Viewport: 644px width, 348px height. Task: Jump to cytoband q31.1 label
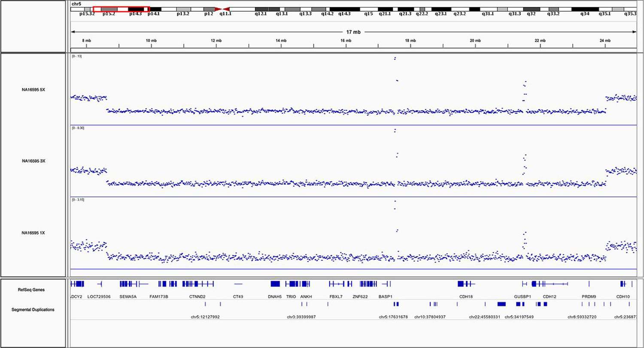coord(487,14)
